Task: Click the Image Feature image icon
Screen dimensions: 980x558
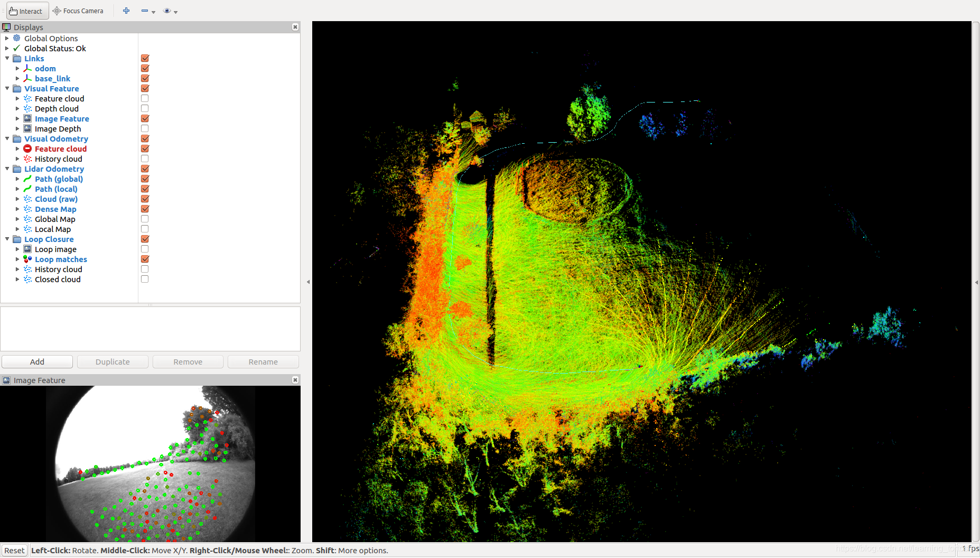Action: click(27, 118)
